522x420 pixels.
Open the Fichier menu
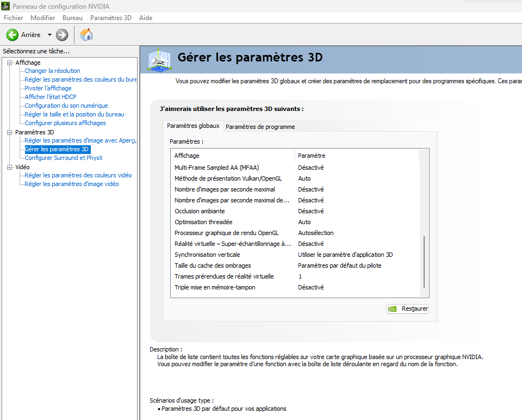coord(13,18)
